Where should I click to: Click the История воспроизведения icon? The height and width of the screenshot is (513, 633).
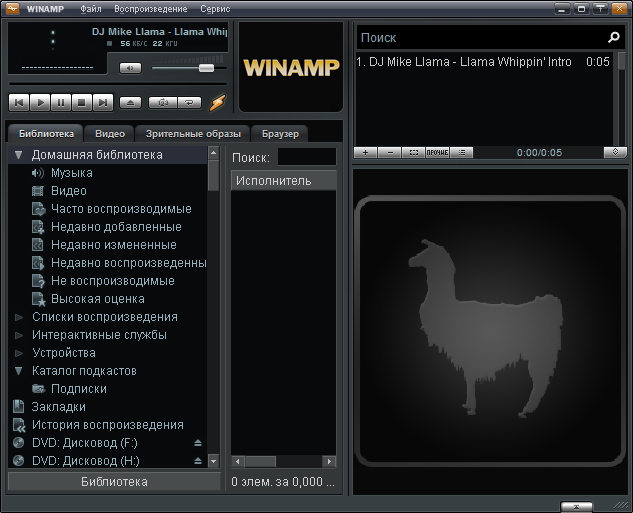point(19,425)
